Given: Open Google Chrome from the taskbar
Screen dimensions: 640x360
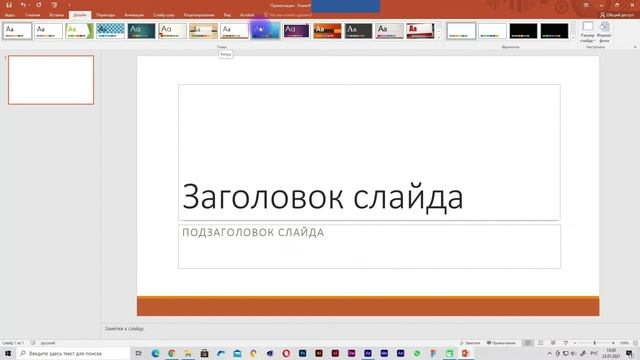Looking at the screenshot, I should tap(172, 353).
